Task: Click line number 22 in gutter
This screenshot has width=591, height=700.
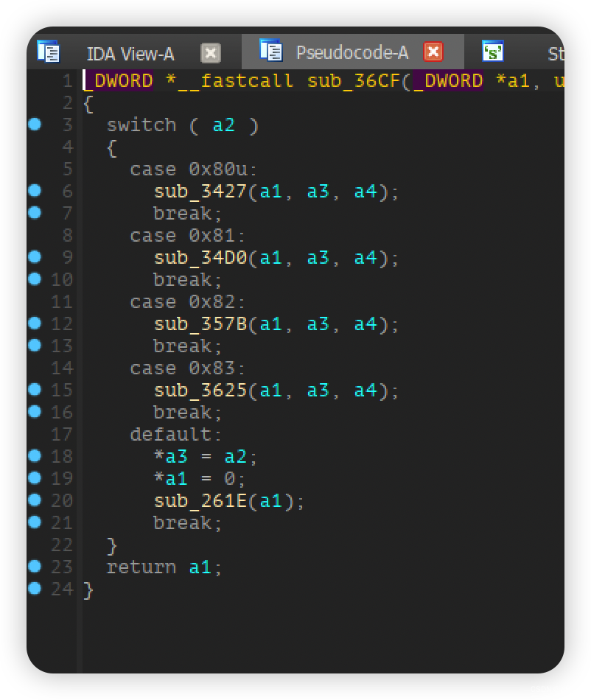Action: (62, 545)
